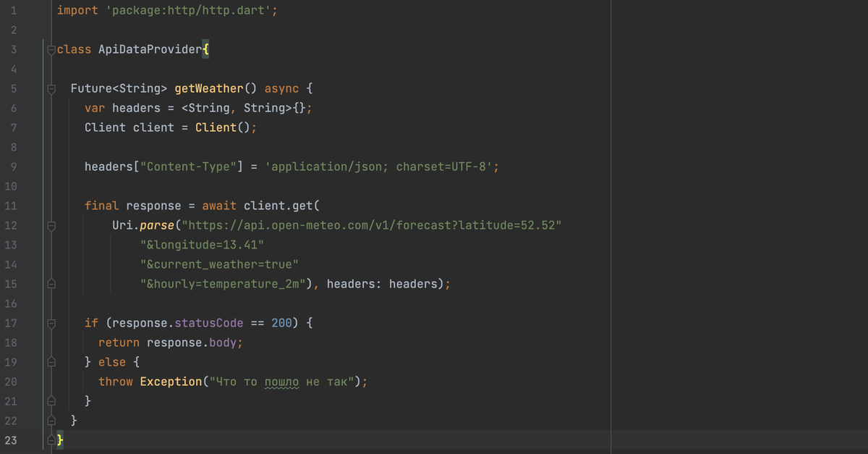Click the if keyword
This screenshot has height=454, width=868.
click(91, 323)
